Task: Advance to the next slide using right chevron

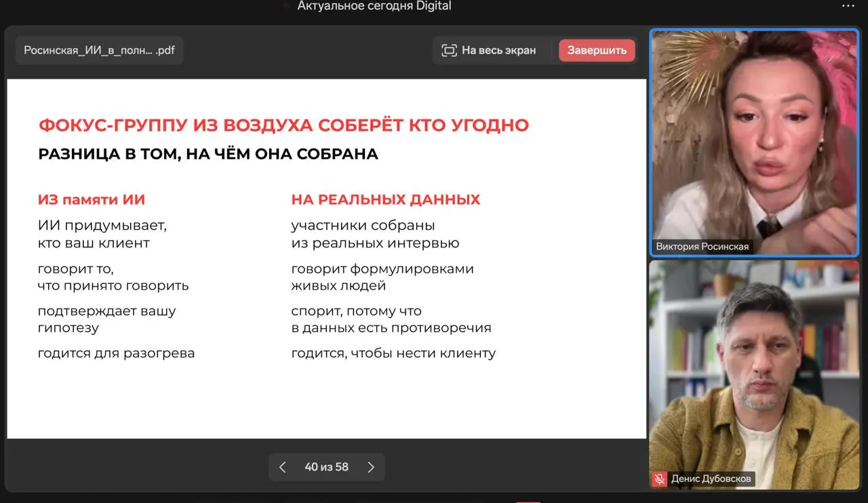Action: (371, 467)
